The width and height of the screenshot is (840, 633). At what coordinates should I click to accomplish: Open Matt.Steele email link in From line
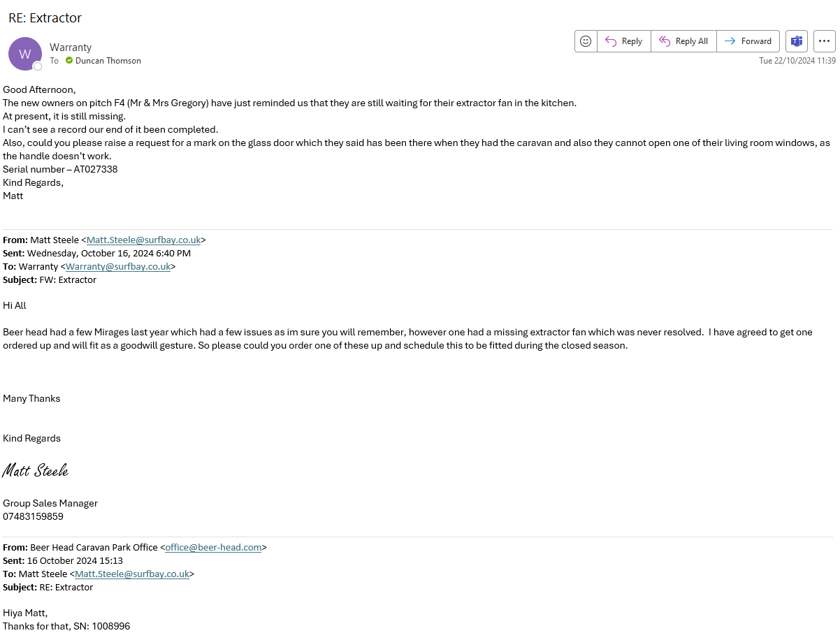tap(143, 240)
